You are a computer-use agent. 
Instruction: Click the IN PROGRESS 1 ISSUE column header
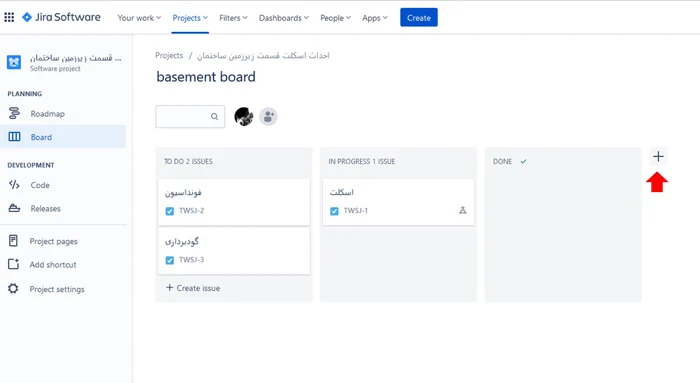coord(362,161)
